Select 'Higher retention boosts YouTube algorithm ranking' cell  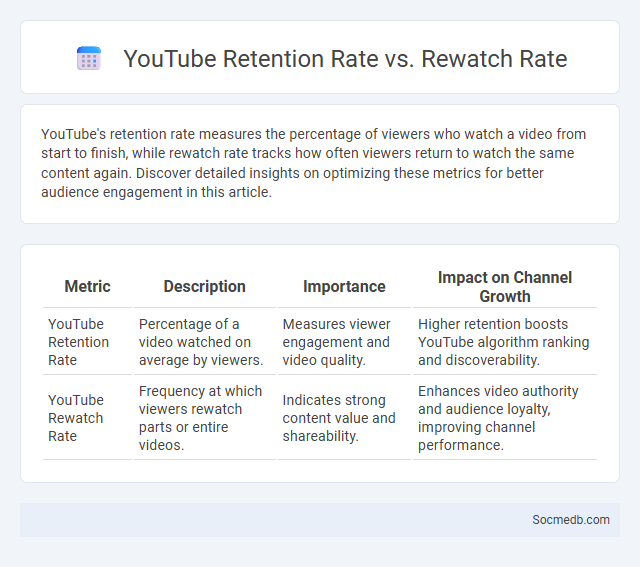pos(505,342)
